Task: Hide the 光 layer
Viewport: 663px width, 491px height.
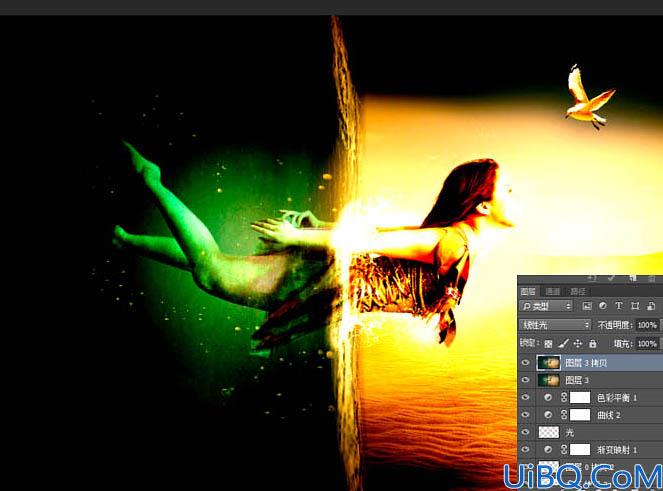Action: (x=526, y=432)
